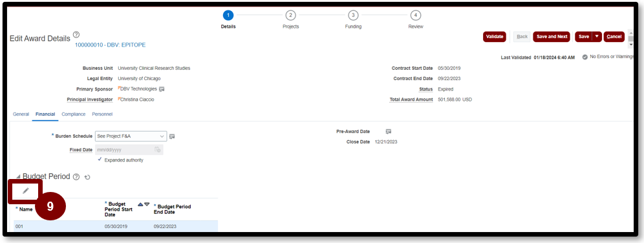Image resolution: width=644 pixels, height=243 pixels.
Task: Click the help icon beside Budget Period heading
Action: point(76,177)
